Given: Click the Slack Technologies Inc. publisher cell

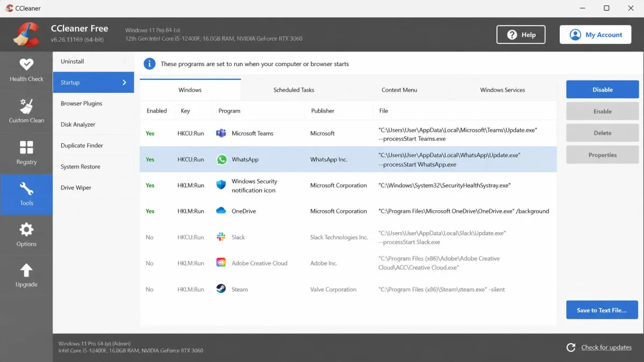Looking at the screenshot, I should coord(339,237).
